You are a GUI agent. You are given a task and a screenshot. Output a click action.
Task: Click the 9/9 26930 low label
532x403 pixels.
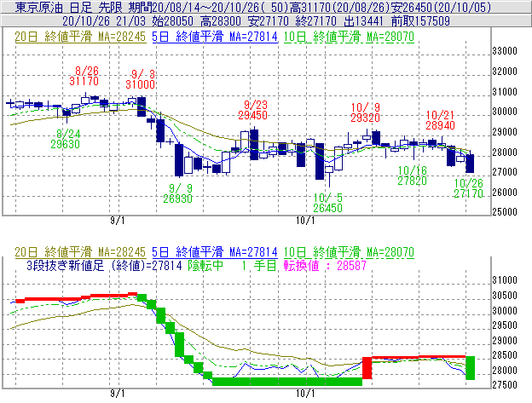tap(178, 193)
